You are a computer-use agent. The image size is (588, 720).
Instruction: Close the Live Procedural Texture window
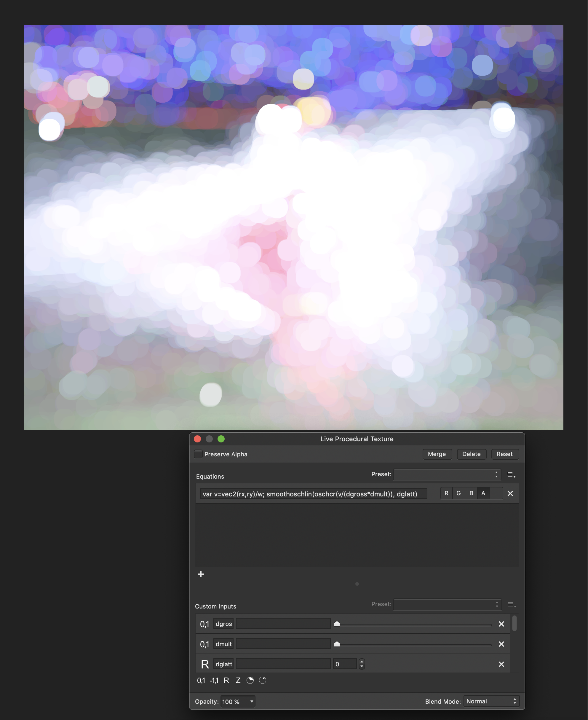[197, 439]
